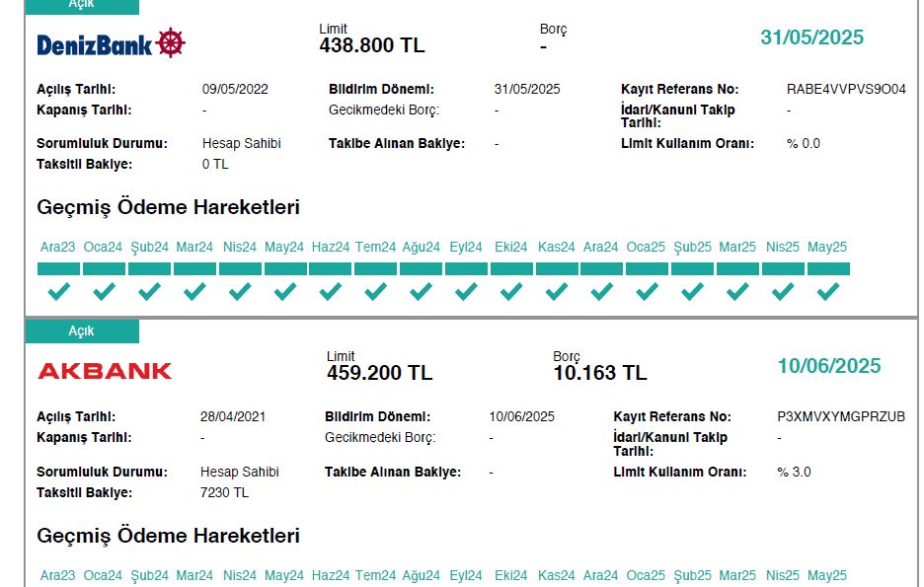The width and height of the screenshot is (924, 587).
Task: Click the Nis24 green status bar for DenizBank
Action: click(240, 269)
